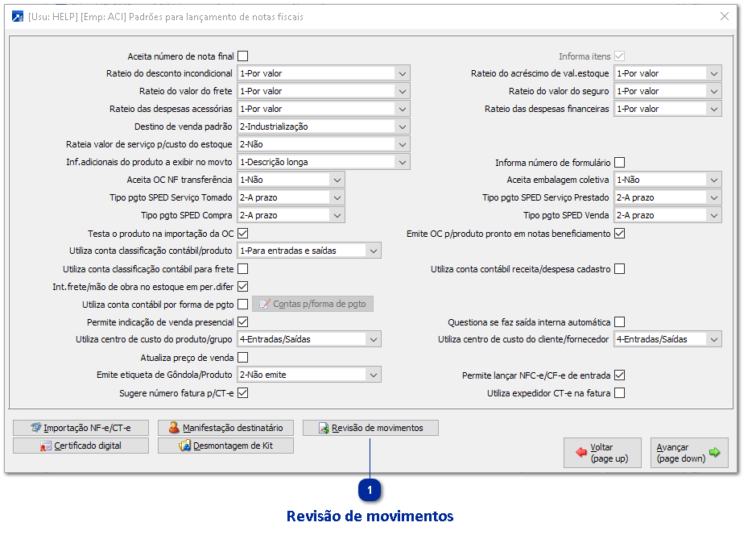
Task: Check Utiliza conta contábil receita/despesa cadastro
Action: 620,269
